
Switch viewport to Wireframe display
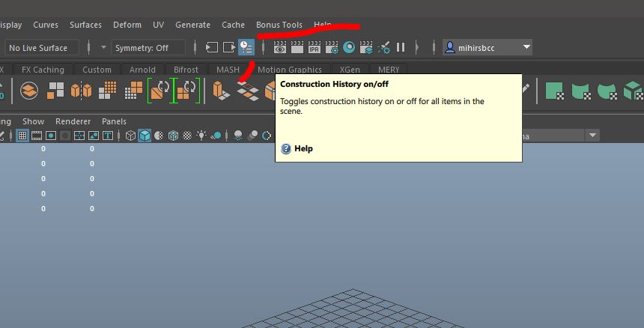tap(130, 136)
